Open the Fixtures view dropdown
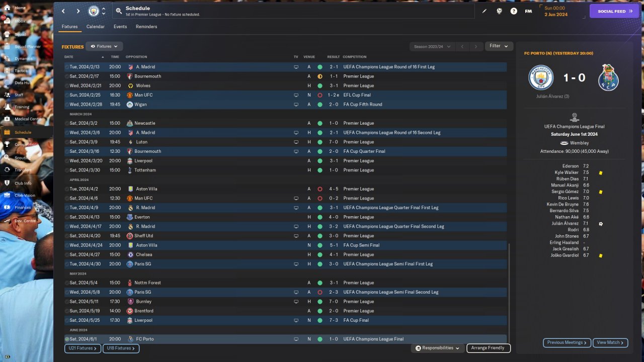 (x=104, y=46)
